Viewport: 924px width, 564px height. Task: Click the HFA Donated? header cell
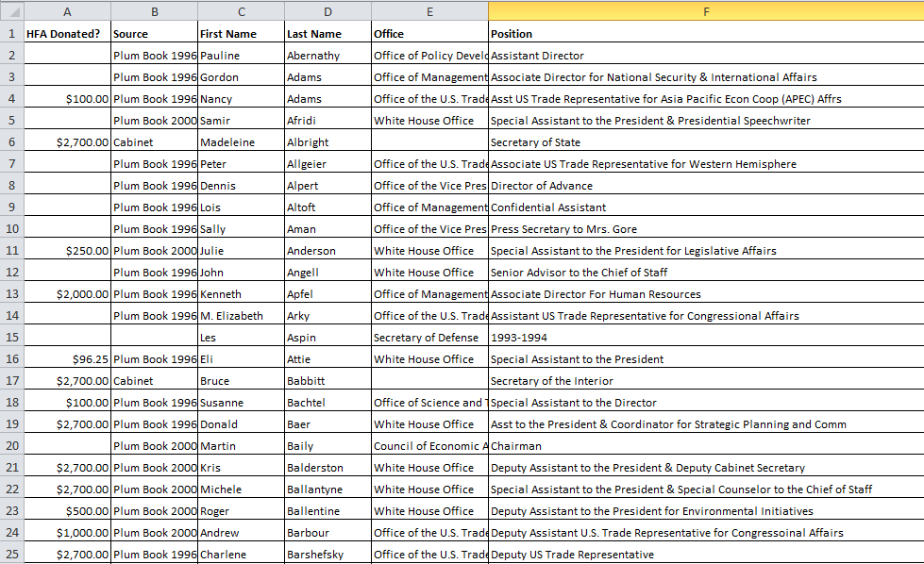click(67, 34)
